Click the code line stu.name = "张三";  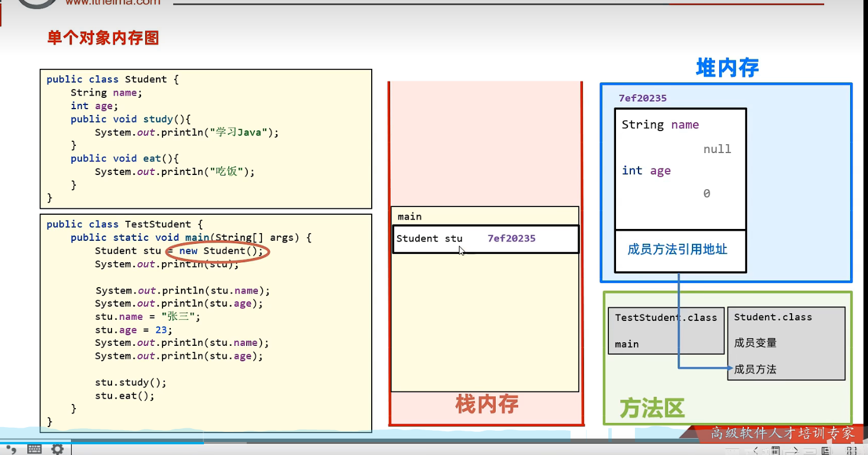148,317
